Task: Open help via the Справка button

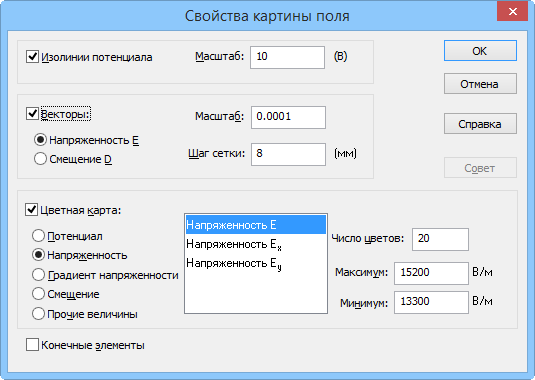Action: click(480, 124)
